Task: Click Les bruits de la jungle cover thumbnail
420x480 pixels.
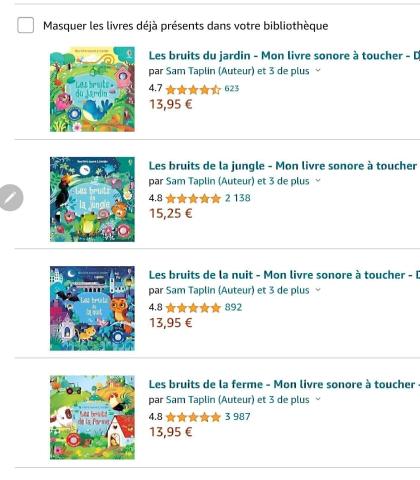Action: pyautogui.click(x=92, y=199)
